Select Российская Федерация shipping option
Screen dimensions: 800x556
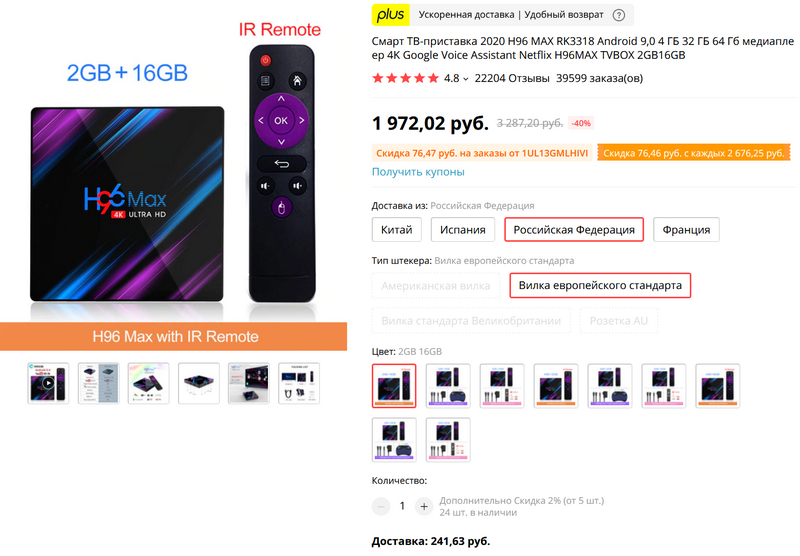pos(574,230)
